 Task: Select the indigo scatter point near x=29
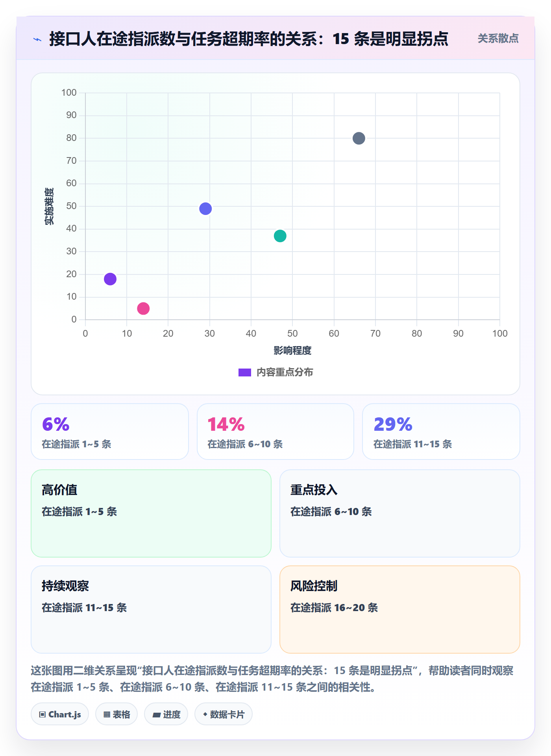(x=205, y=208)
